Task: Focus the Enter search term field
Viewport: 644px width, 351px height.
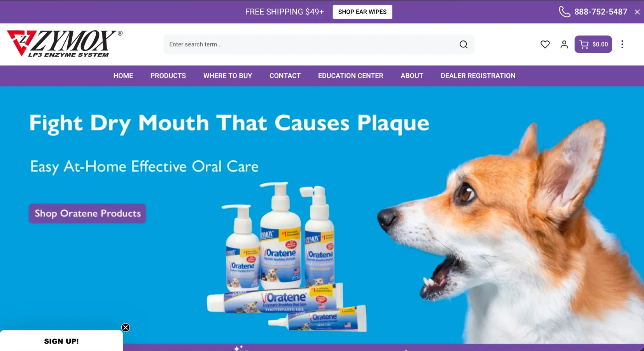Action: [x=311, y=44]
